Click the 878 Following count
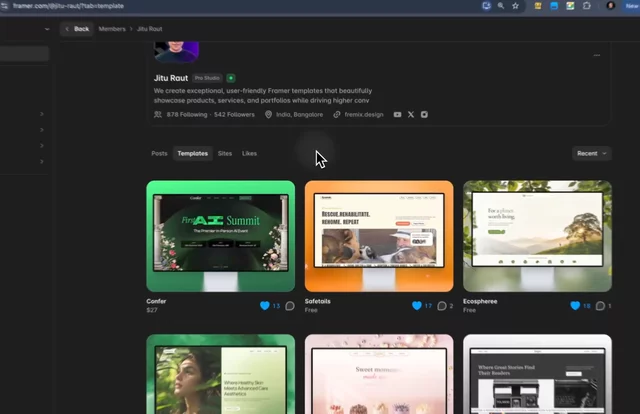The height and width of the screenshot is (414, 640). [187, 114]
